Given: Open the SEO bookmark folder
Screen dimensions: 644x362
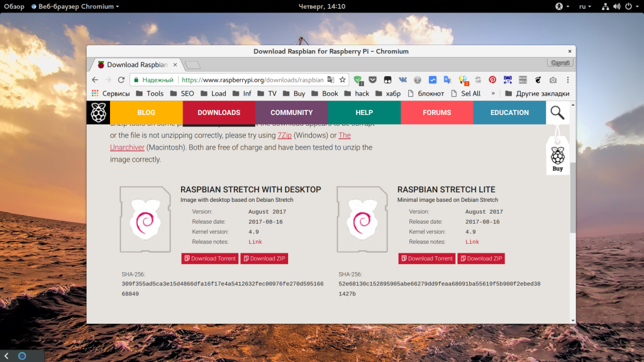Looking at the screenshot, I should pyautogui.click(x=182, y=94).
